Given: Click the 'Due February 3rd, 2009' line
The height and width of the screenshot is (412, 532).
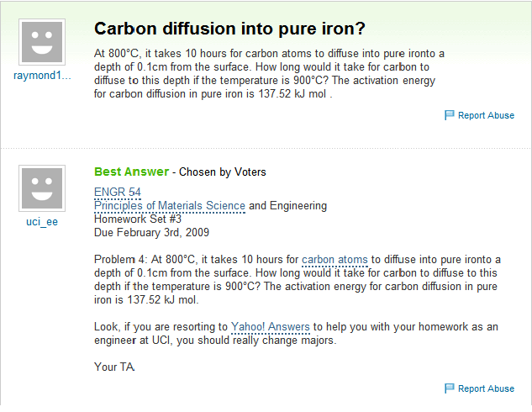Looking at the screenshot, I should pos(151,232).
